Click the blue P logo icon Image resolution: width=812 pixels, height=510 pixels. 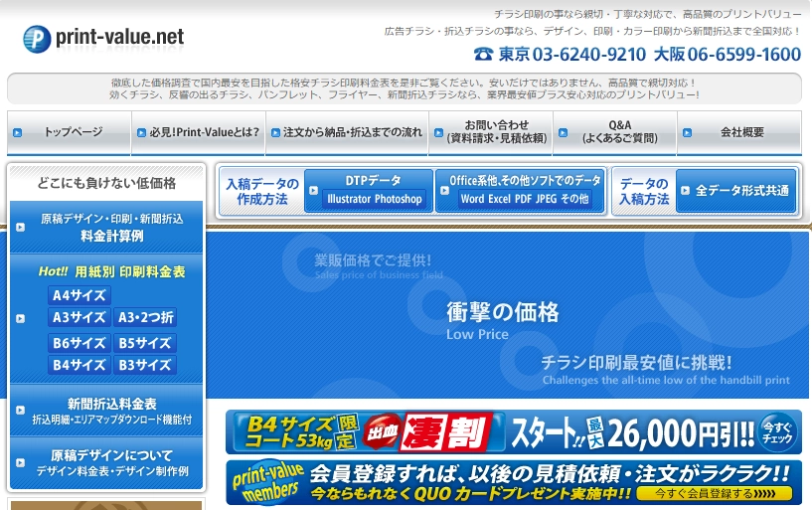[x=37, y=39]
